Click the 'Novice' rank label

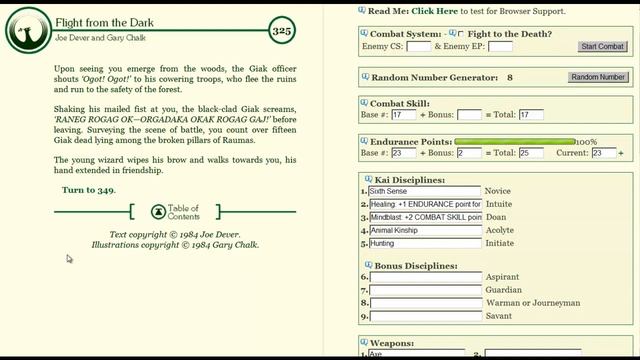498,191
